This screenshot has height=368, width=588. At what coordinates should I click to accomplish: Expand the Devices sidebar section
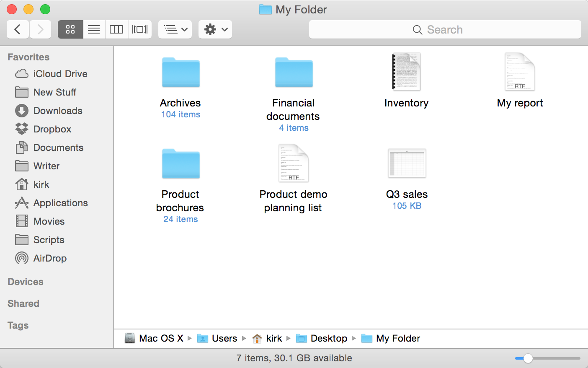pyautogui.click(x=26, y=282)
